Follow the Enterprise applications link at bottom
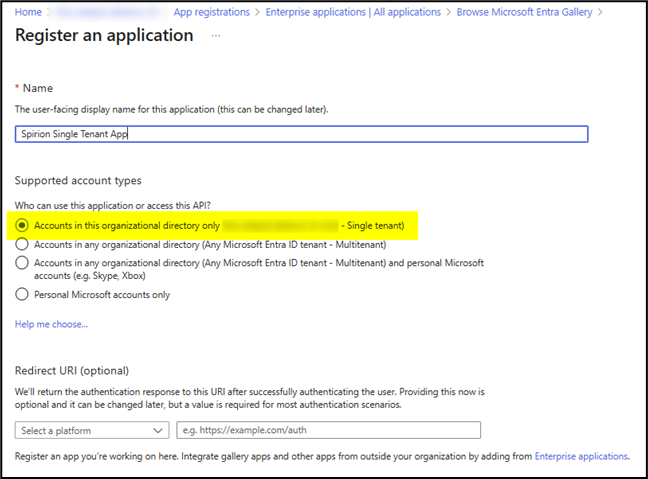This screenshot has width=648, height=479. pyautogui.click(x=581, y=456)
